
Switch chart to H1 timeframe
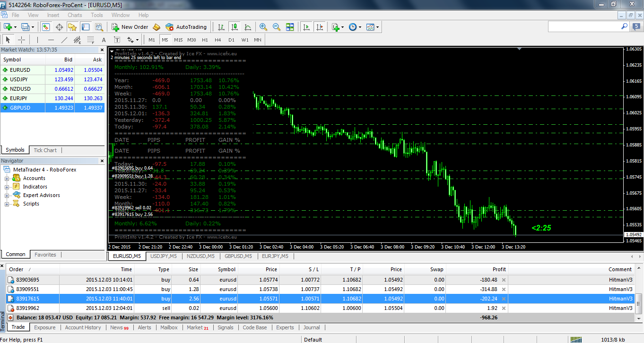(x=205, y=40)
